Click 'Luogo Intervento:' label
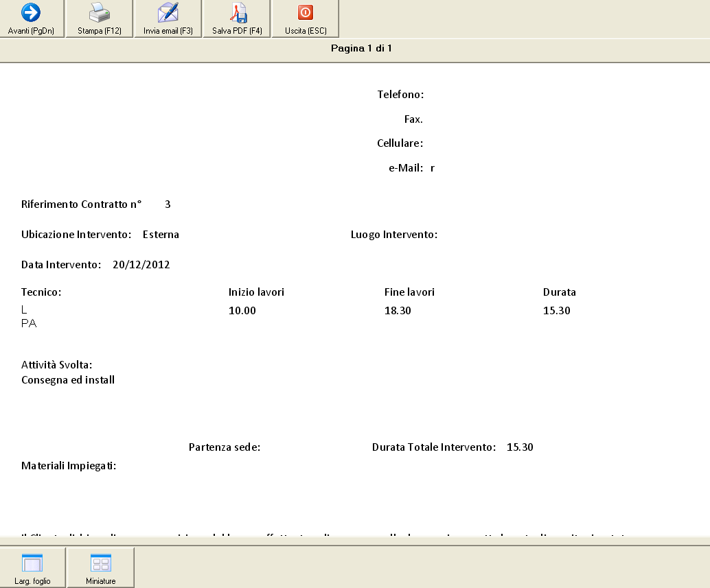 [x=394, y=235]
